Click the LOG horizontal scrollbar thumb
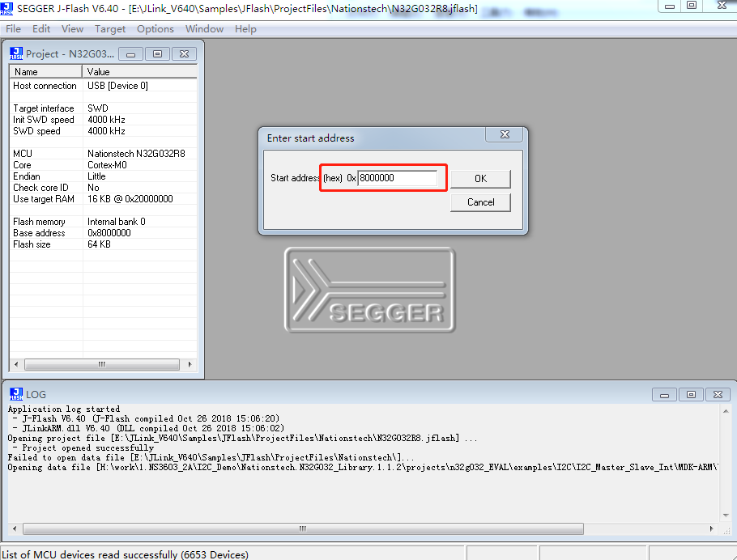The image size is (737, 560). 303,529
